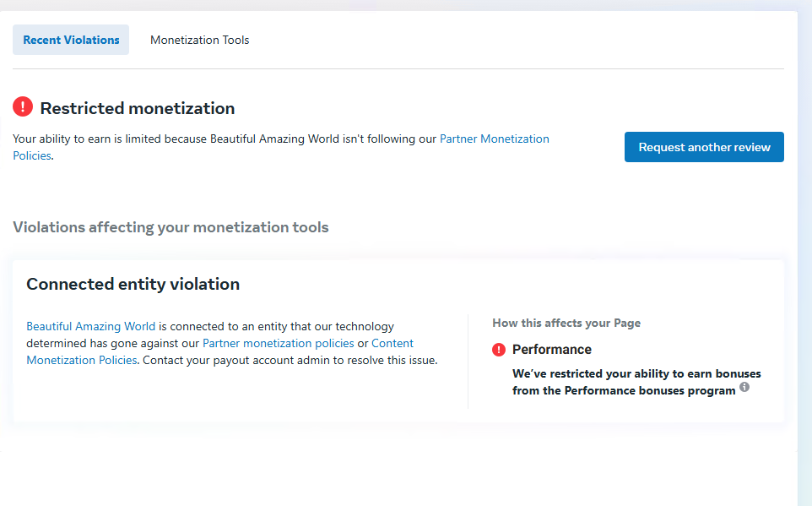
Task: Click the Restricted monetization heading
Action: 138,108
